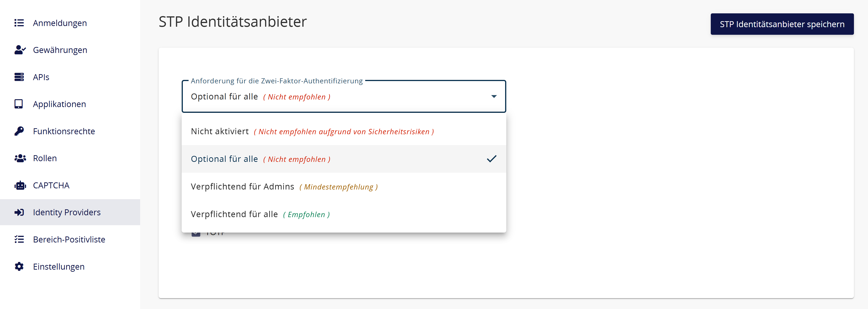Toggle the partially hidden TOTP checkbox
The image size is (868, 309).
(x=196, y=233)
